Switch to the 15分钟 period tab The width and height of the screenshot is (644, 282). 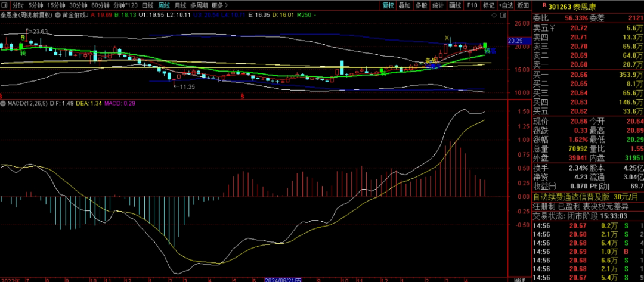pyautogui.click(x=56, y=5)
